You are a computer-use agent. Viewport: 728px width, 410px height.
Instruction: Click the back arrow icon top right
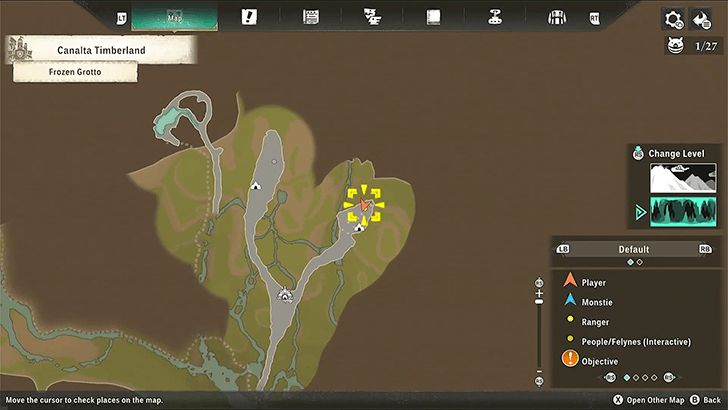[701, 19]
